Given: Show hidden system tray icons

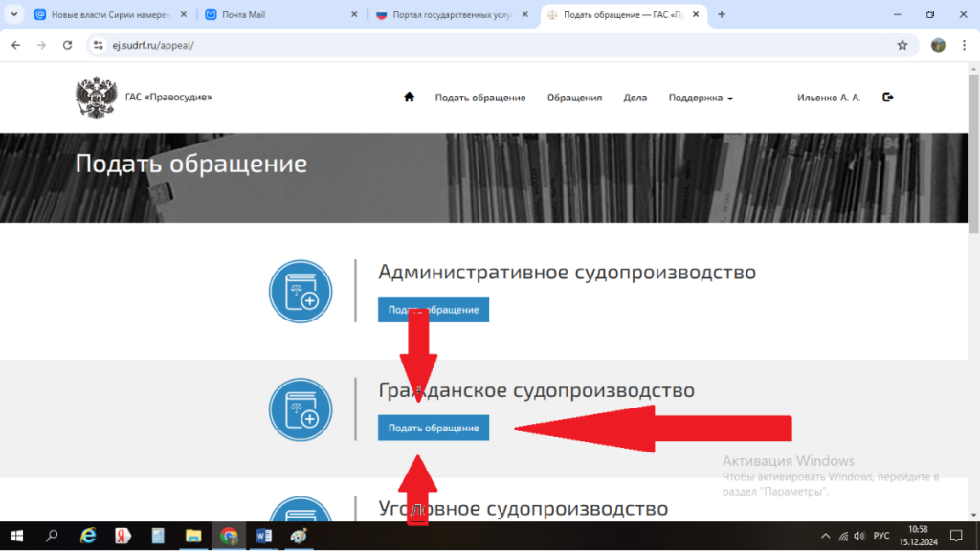Looking at the screenshot, I should 826,536.
